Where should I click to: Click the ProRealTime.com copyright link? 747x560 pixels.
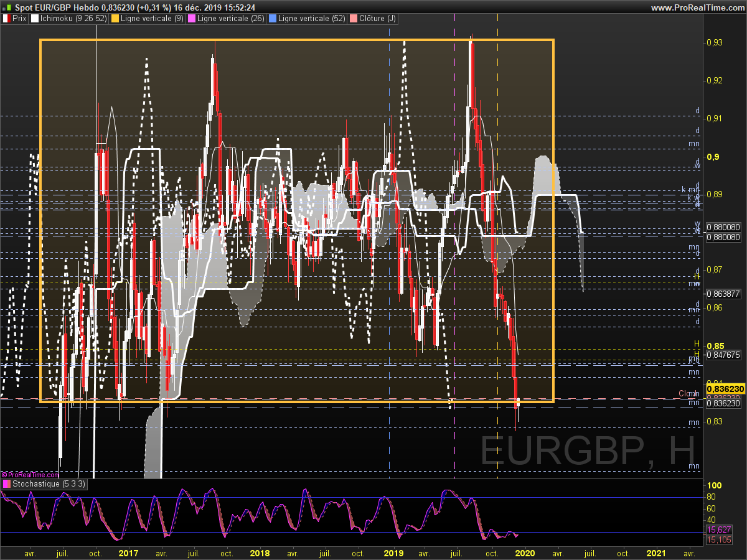pos(30,475)
